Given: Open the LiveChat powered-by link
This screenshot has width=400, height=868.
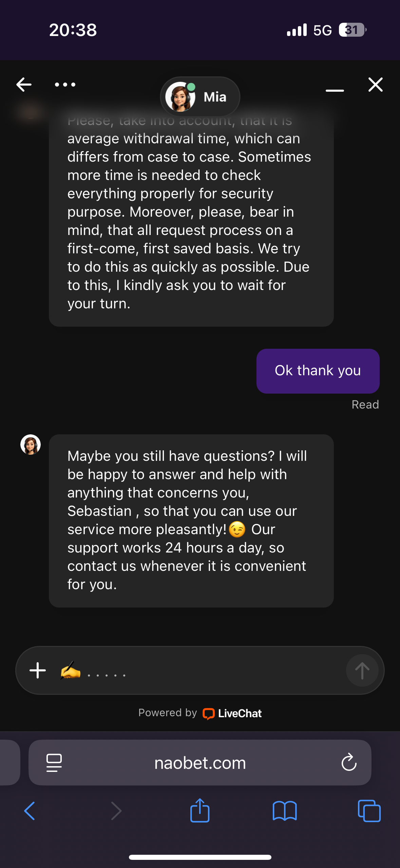Looking at the screenshot, I should click(x=232, y=713).
